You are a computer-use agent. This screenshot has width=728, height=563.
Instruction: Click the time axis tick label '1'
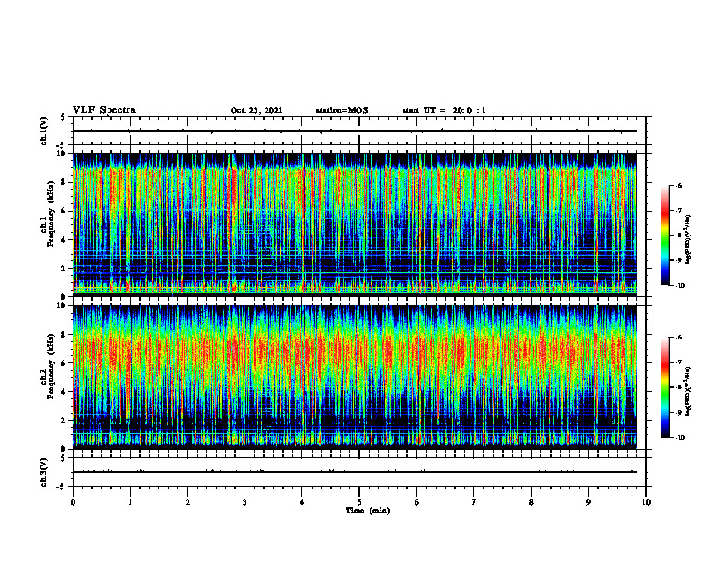(130, 502)
